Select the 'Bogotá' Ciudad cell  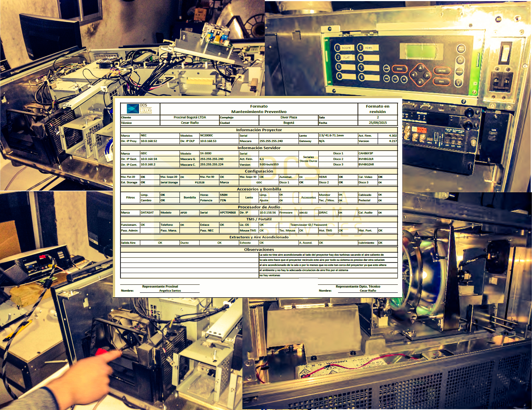[x=289, y=123]
